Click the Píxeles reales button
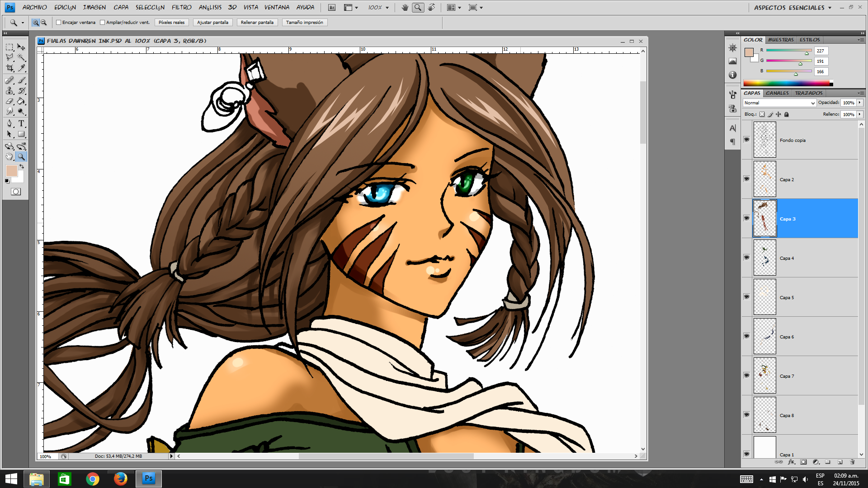 171,22
